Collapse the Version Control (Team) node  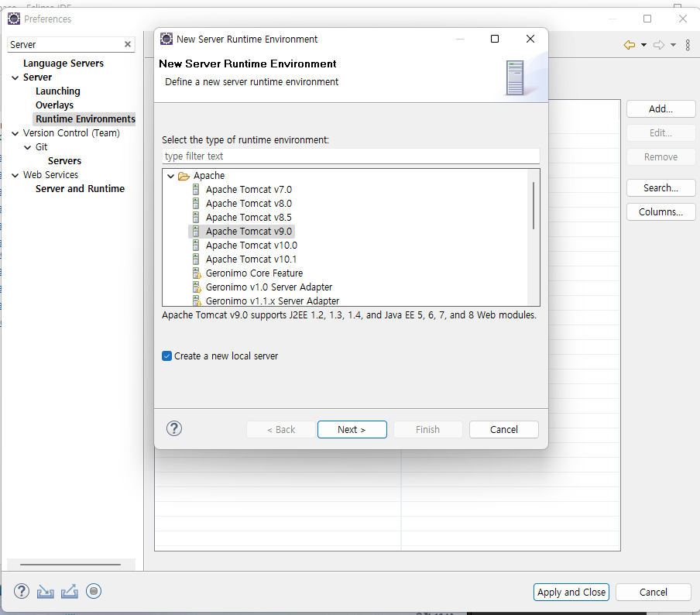[15, 133]
